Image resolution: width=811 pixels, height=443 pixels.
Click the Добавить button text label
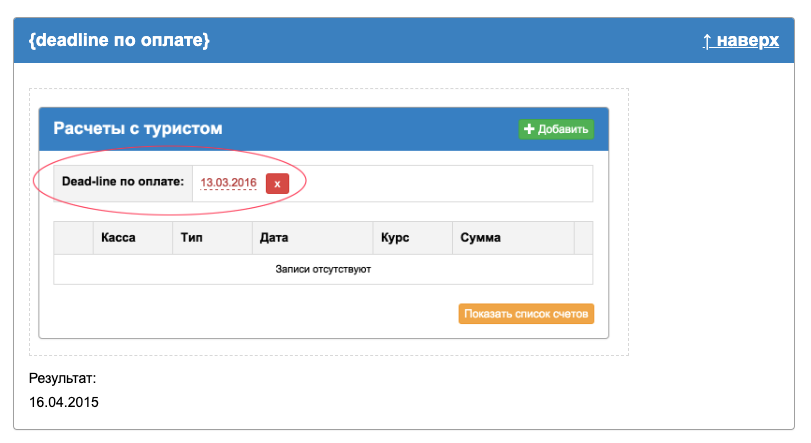coord(563,129)
